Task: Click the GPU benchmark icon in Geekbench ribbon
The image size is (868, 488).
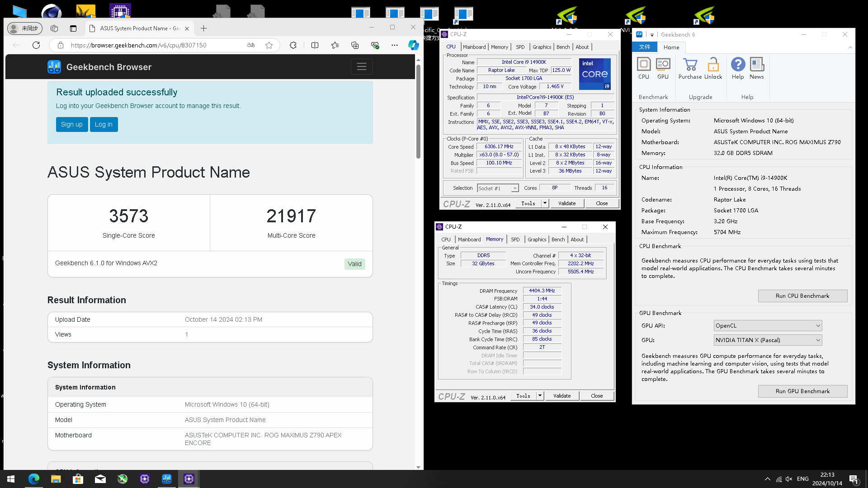Action: pos(663,69)
